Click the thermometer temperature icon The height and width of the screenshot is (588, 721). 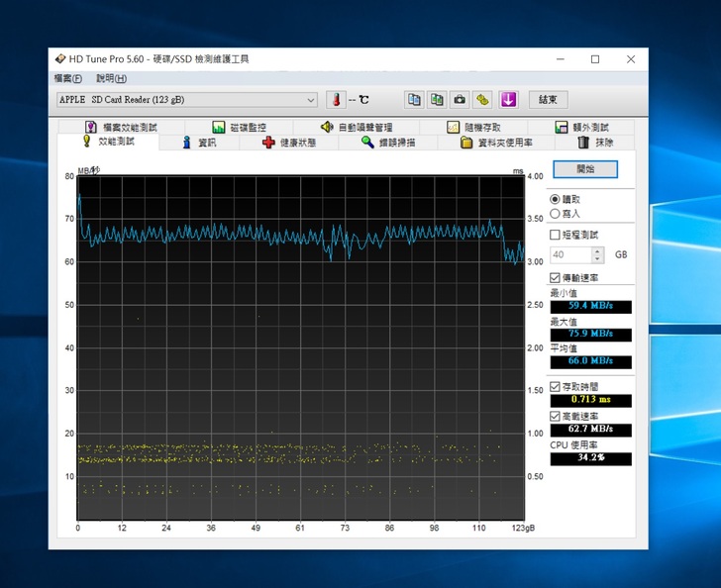[337, 100]
